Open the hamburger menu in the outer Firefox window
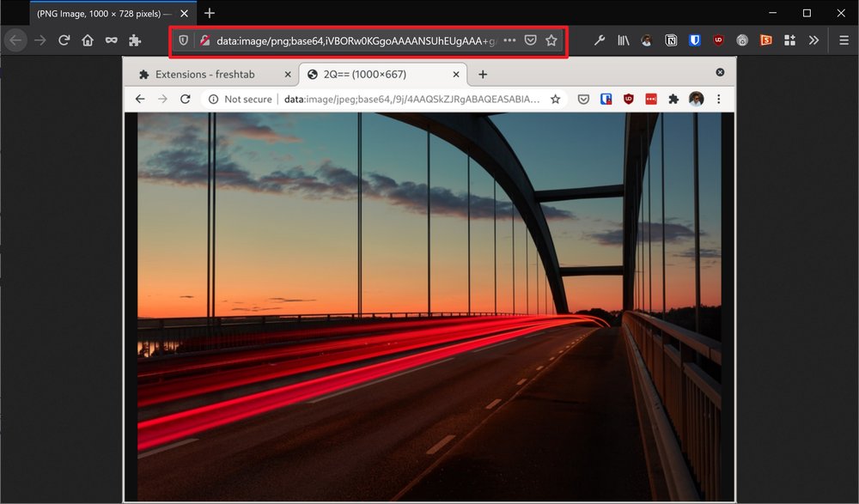 click(845, 39)
